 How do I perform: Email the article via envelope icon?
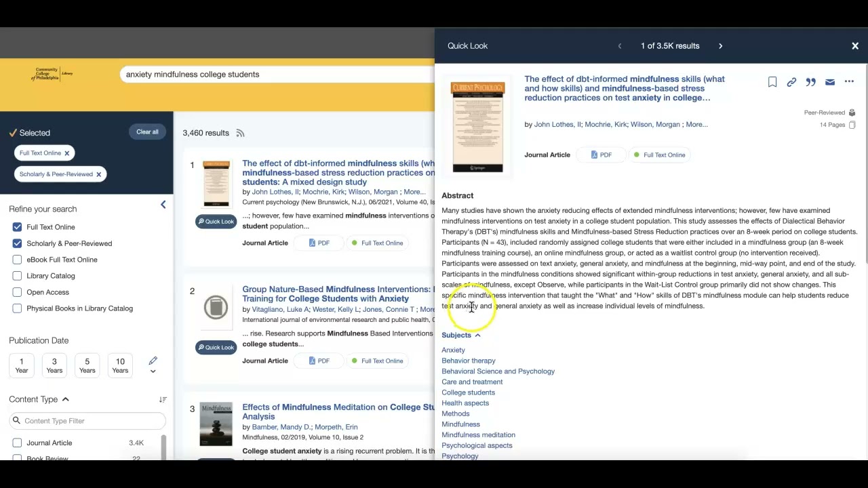(830, 82)
